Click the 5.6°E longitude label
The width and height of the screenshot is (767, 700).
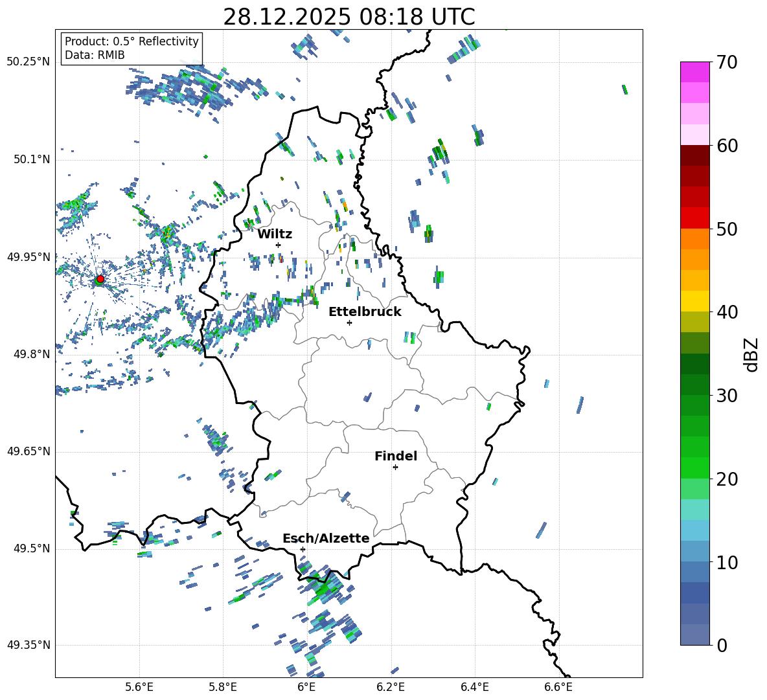pos(139,687)
